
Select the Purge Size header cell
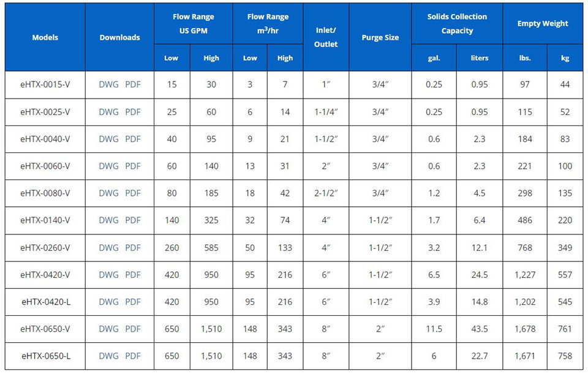(x=380, y=37)
